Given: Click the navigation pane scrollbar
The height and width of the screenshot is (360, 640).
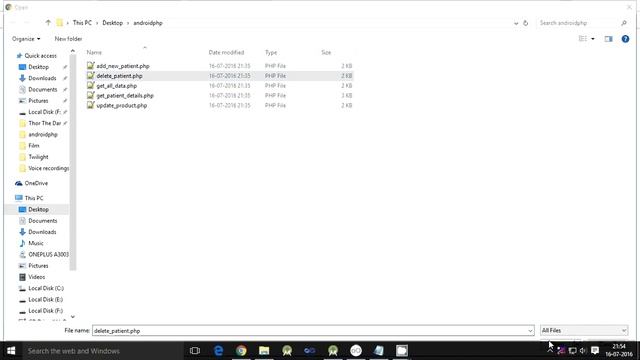Looking at the screenshot, I should [x=73, y=163].
